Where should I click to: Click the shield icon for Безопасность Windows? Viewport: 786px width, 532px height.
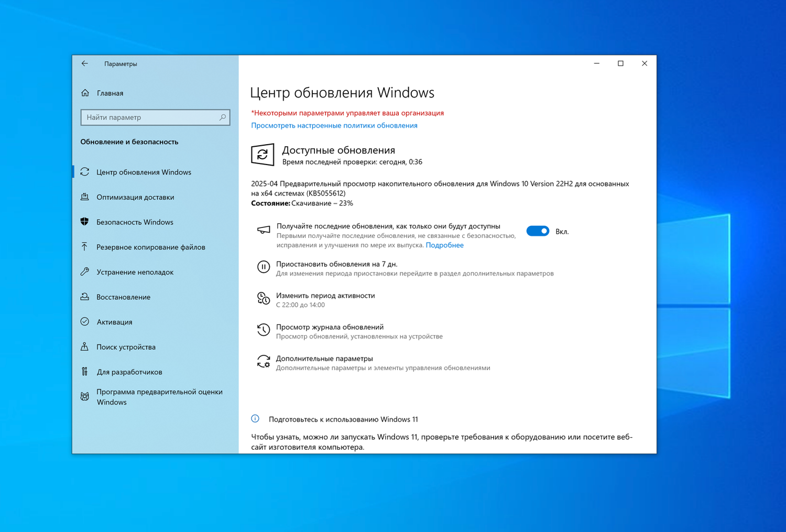(85, 222)
